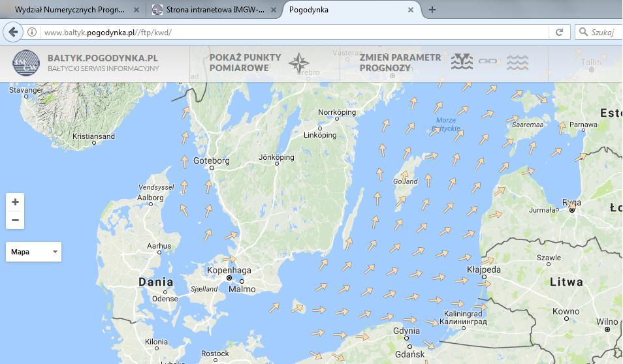Click the Goteborg city label on map
623x364 pixels.
pyautogui.click(x=211, y=160)
